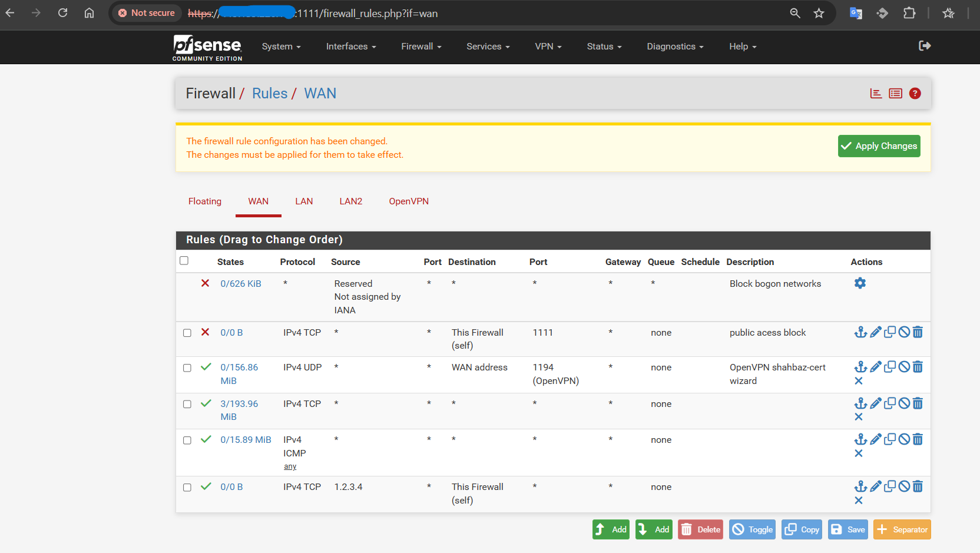
Task: Check the box for public acess block rule
Action: (187, 333)
